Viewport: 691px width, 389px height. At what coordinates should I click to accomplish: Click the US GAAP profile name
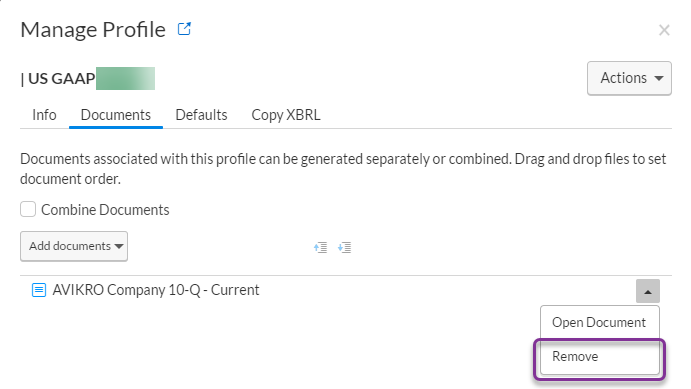pyautogui.click(x=58, y=78)
